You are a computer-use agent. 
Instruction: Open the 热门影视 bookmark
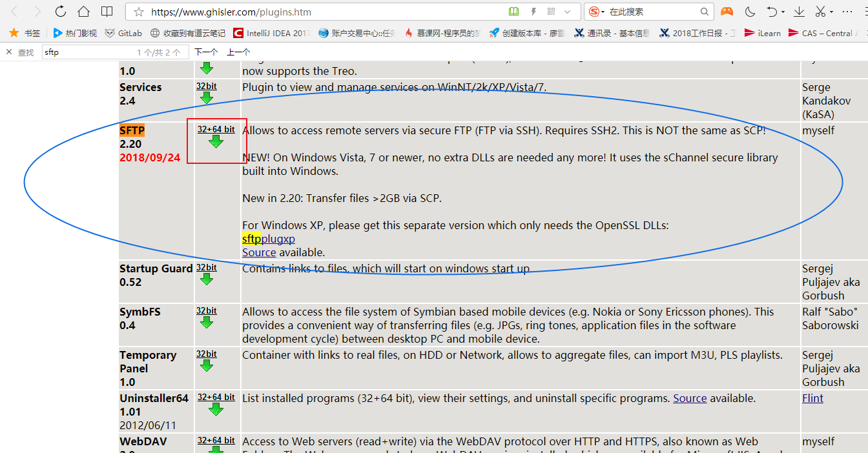75,33
